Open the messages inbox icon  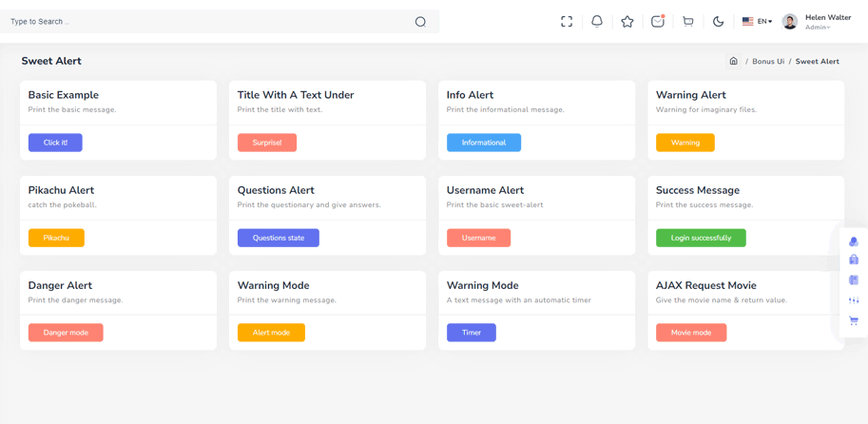pos(658,22)
